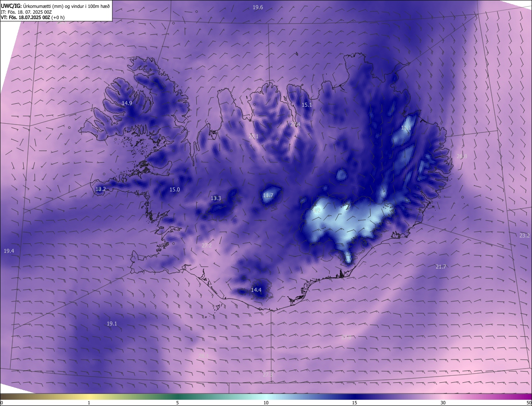Click the 19.4 value at the left edge
The width and height of the screenshot is (532, 406).
point(9,251)
